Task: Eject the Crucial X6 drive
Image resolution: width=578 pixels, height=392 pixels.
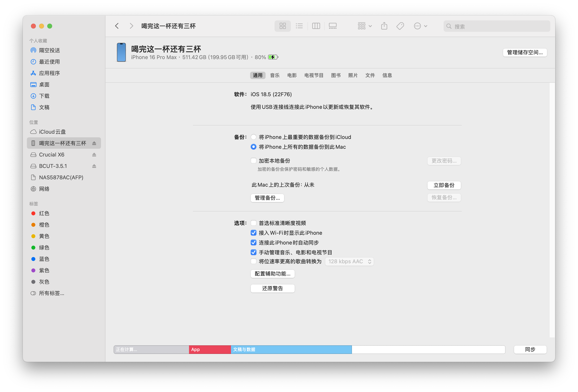Action: point(94,154)
